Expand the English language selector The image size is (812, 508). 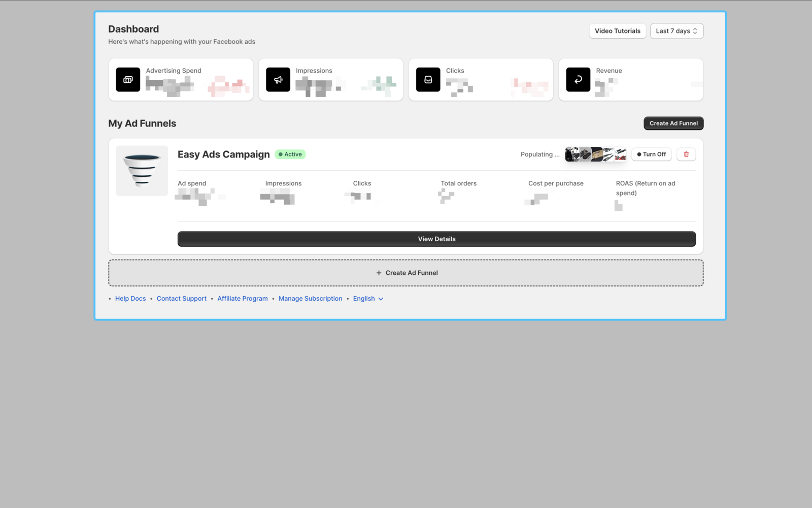(x=368, y=298)
